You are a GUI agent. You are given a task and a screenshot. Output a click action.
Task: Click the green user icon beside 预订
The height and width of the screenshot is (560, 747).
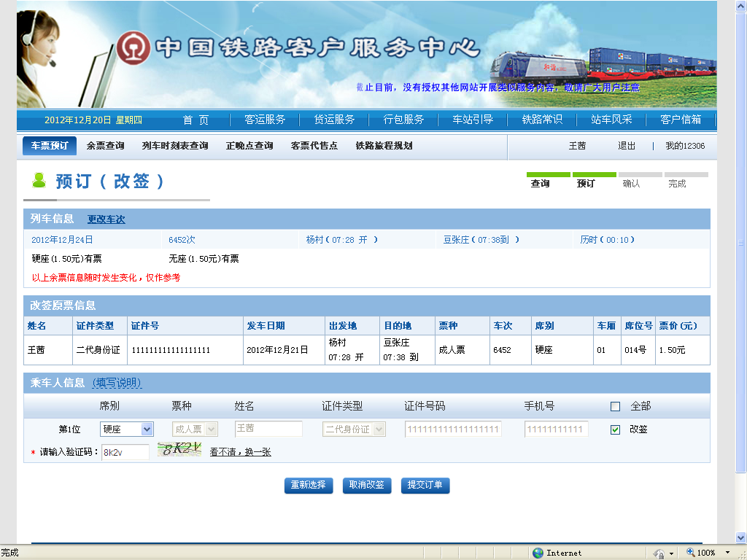point(39,180)
